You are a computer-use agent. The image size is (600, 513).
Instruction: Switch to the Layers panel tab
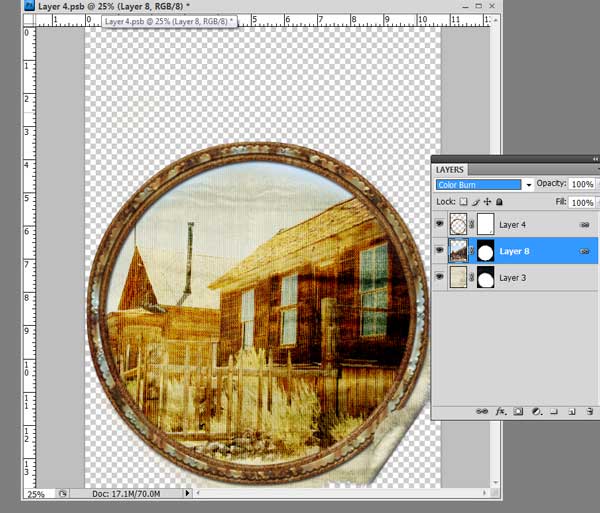coord(450,169)
